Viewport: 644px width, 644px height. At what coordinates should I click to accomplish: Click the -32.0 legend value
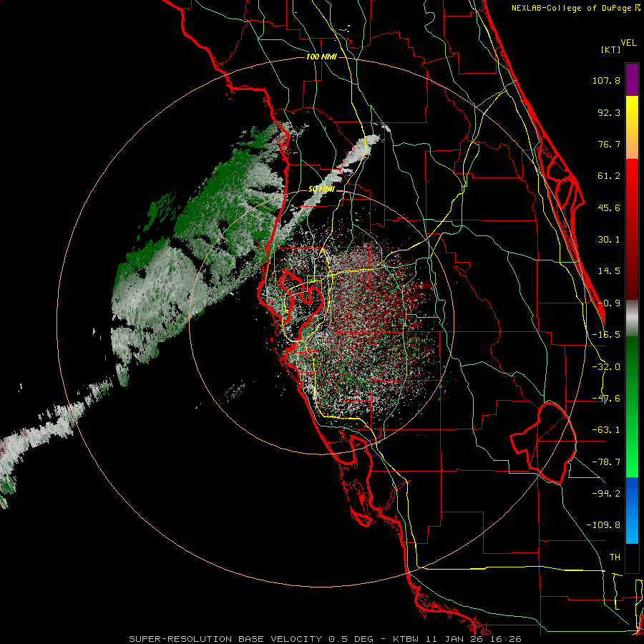click(x=606, y=367)
